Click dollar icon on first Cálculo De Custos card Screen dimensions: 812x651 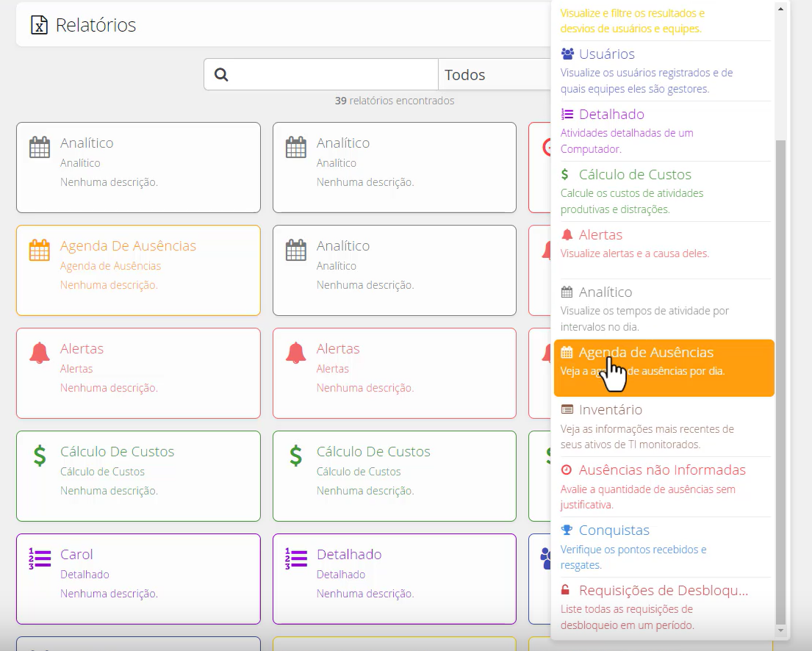click(x=40, y=456)
